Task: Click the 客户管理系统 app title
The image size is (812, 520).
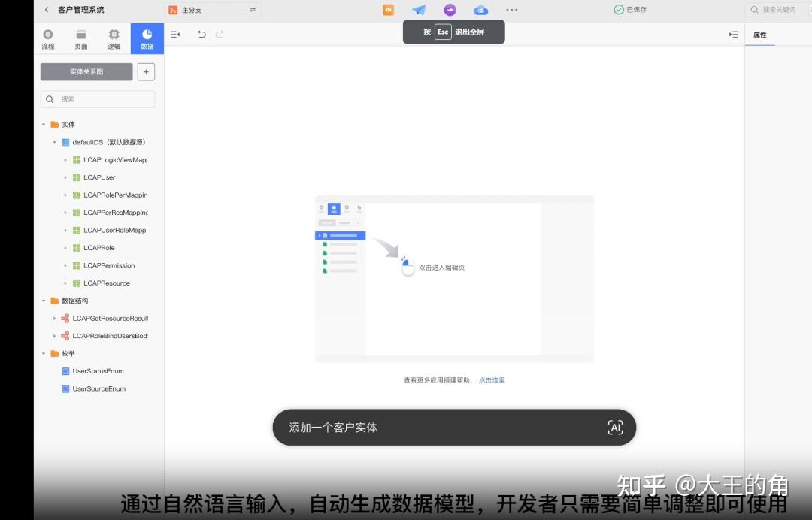Action: 80,9
